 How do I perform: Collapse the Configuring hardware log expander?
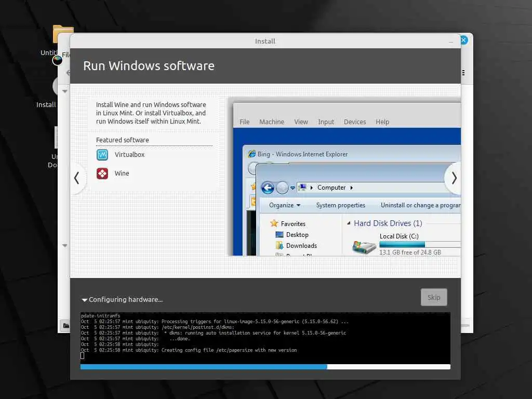click(x=85, y=300)
